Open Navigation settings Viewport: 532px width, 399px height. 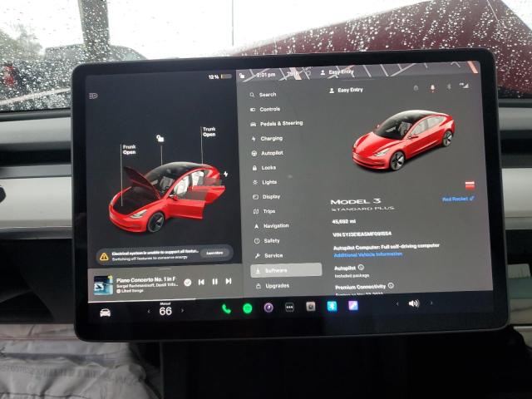click(272, 225)
